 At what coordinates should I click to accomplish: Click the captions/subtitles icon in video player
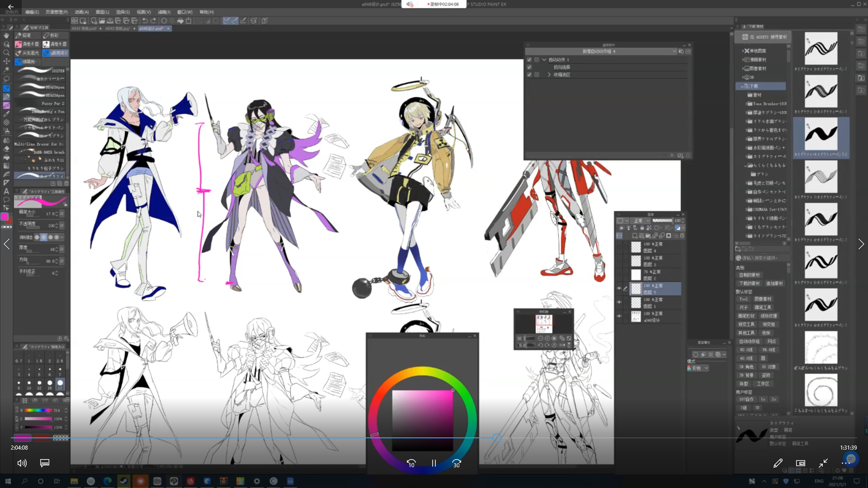pos(44,463)
